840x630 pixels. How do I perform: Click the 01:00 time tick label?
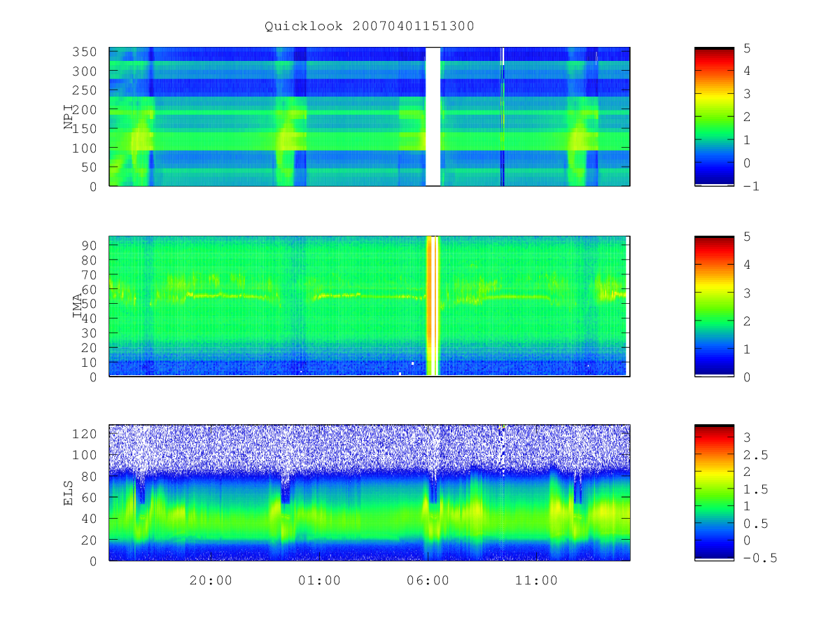point(319,580)
